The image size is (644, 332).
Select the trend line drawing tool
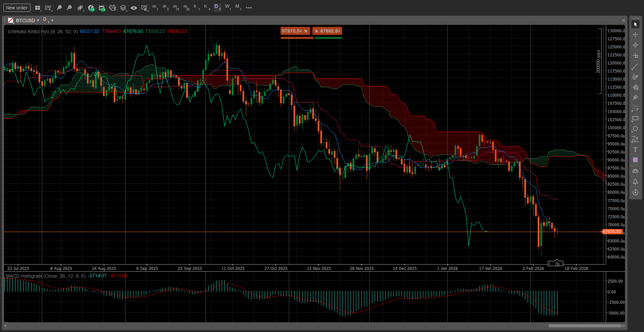pyautogui.click(x=635, y=66)
